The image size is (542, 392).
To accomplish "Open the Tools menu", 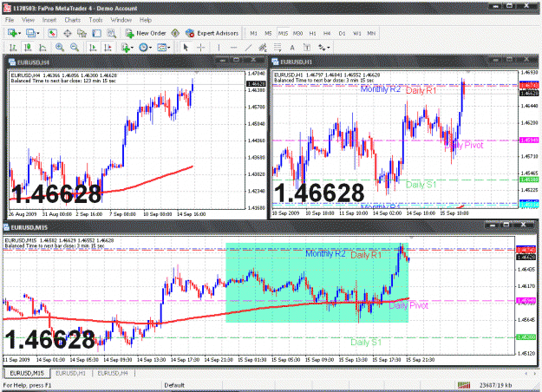I will (x=95, y=20).
